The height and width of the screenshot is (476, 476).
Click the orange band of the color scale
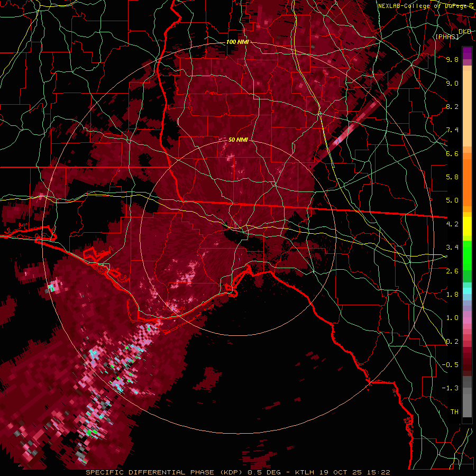point(467,179)
